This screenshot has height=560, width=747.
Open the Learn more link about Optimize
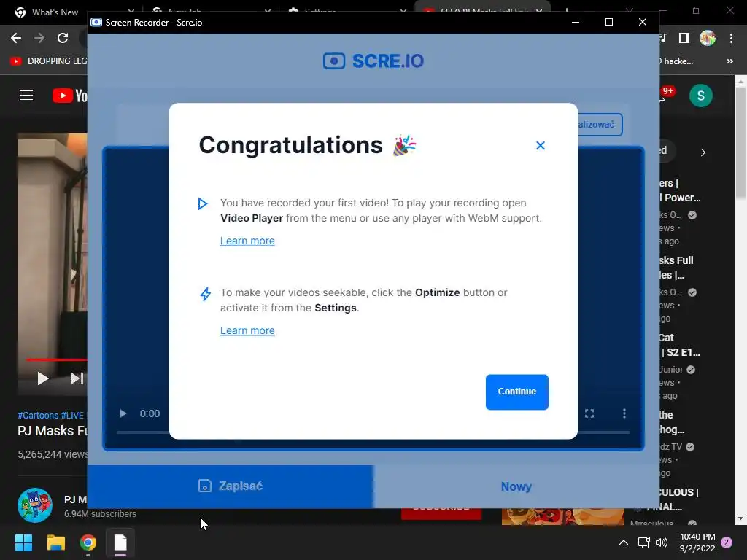(247, 330)
